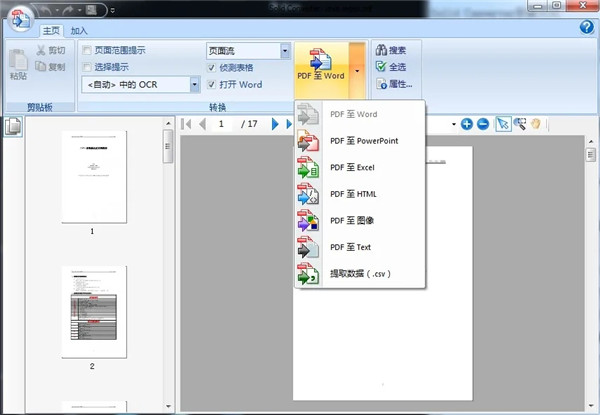The width and height of the screenshot is (600, 415).
Task: Select the hand pan tool
Action: pyautogui.click(x=536, y=124)
